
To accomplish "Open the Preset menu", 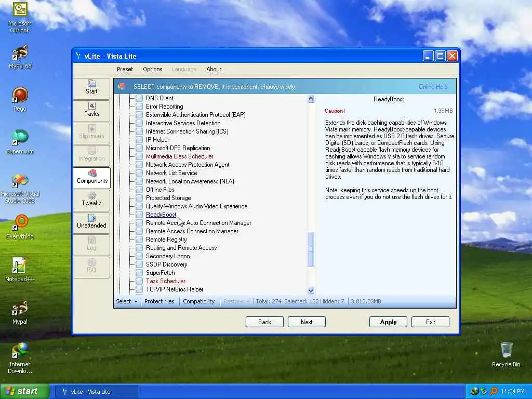I will click(x=125, y=69).
